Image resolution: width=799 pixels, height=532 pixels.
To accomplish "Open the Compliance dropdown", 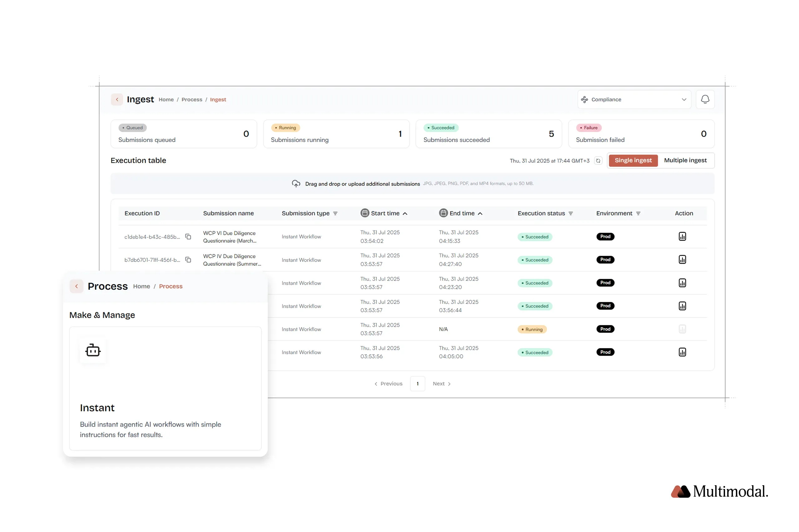I will pos(634,99).
